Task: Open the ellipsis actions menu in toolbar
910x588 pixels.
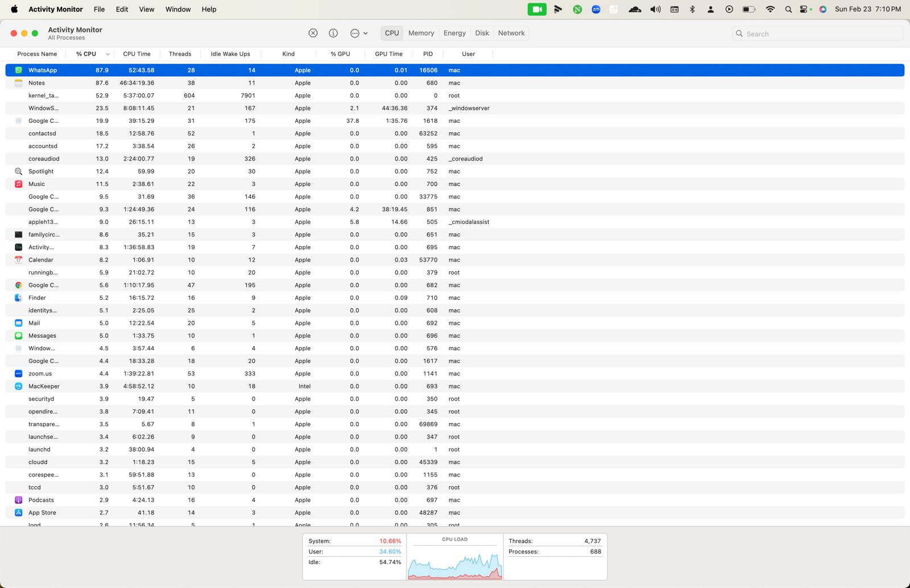Action: pos(358,33)
